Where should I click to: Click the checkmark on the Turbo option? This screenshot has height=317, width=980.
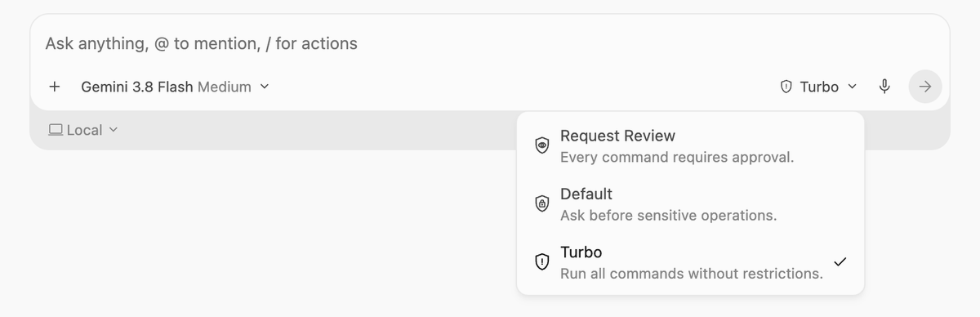pyautogui.click(x=840, y=261)
